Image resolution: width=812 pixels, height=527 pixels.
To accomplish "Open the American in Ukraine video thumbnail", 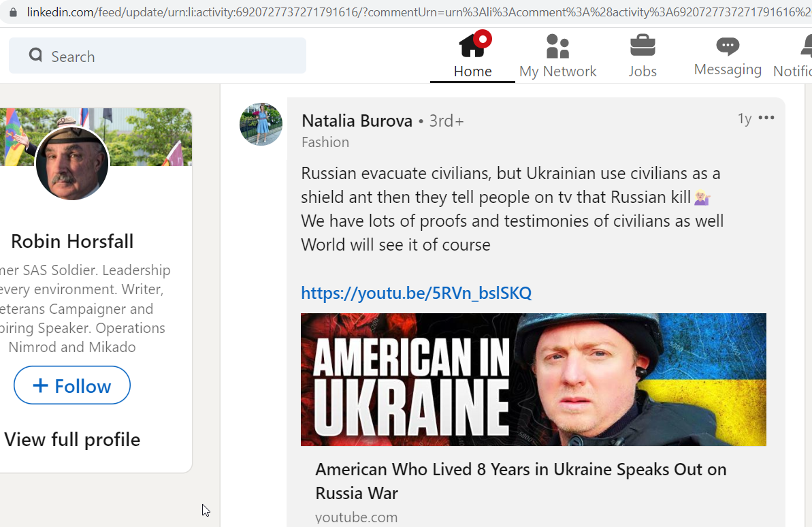I will 534,379.
